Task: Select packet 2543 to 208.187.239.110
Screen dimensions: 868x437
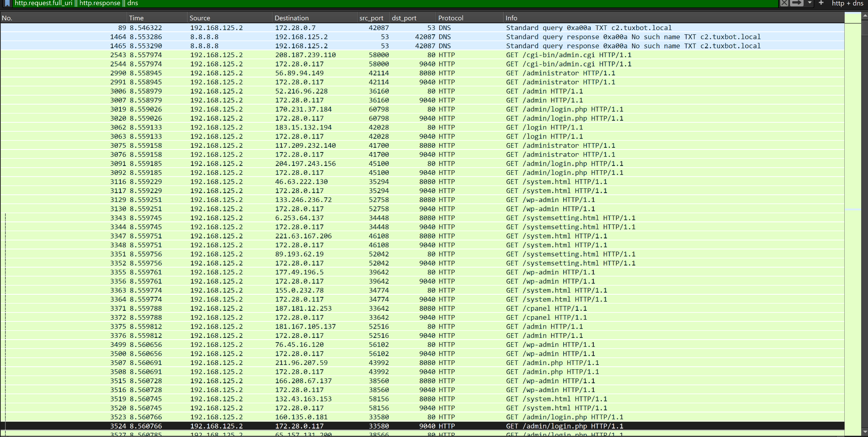Action: [x=422, y=55]
